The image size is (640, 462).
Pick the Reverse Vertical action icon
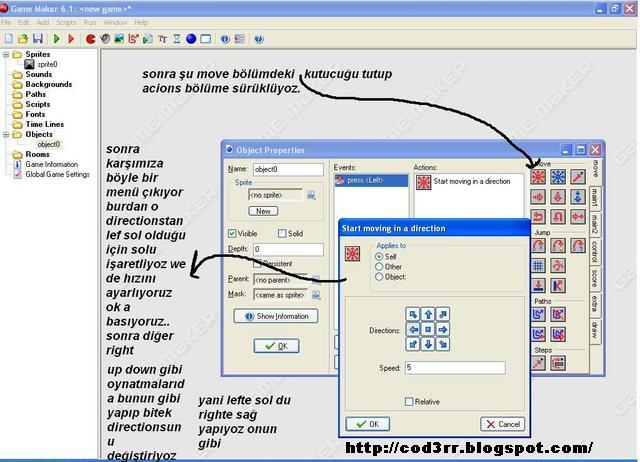(558, 216)
